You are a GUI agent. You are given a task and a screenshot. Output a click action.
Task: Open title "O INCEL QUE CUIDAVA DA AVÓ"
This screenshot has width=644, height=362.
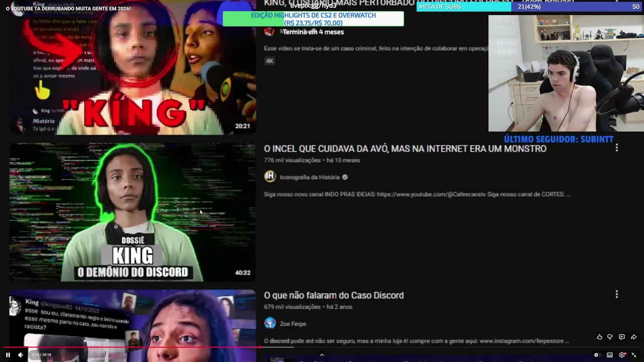[405, 149]
